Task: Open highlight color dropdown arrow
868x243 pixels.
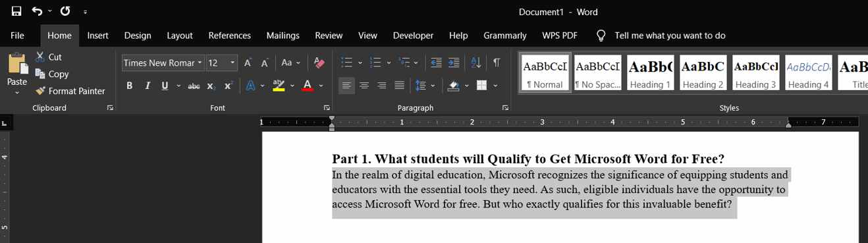Action: pyautogui.click(x=292, y=86)
